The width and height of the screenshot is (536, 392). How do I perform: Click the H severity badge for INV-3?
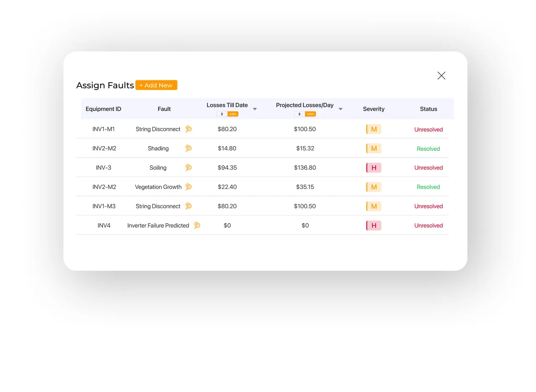pyautogui.click(x=374, y=168)
